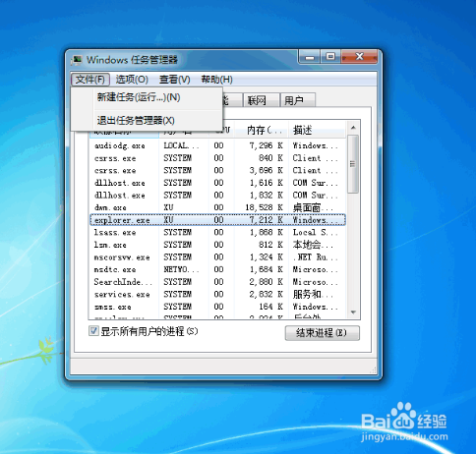Select the dwm.exe process row
The height and width of the screenshot is (454, 476).
pyautogui.click(x=217, y=207)
